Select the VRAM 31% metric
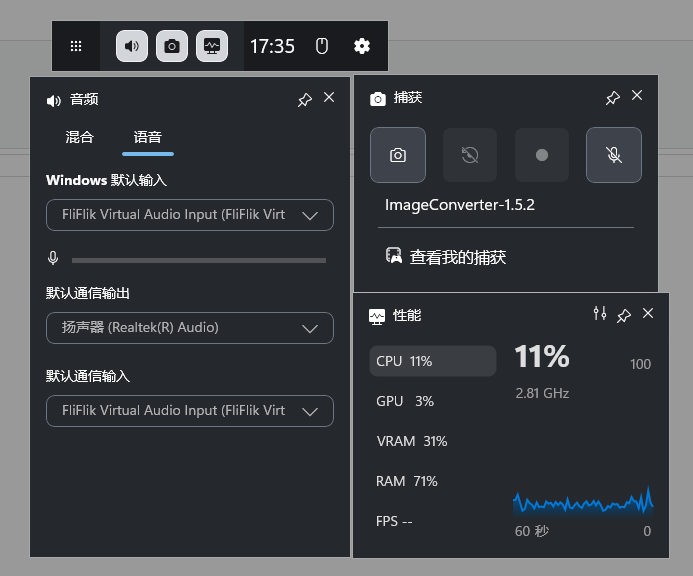The width and height of the screenshot is (693, 576). (433, 441)
